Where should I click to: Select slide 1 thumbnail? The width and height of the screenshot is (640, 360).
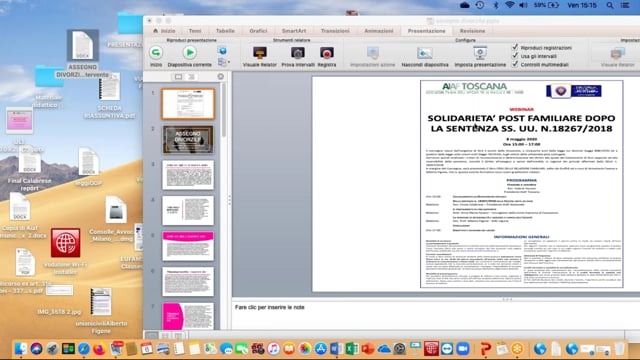click(188, 104)
